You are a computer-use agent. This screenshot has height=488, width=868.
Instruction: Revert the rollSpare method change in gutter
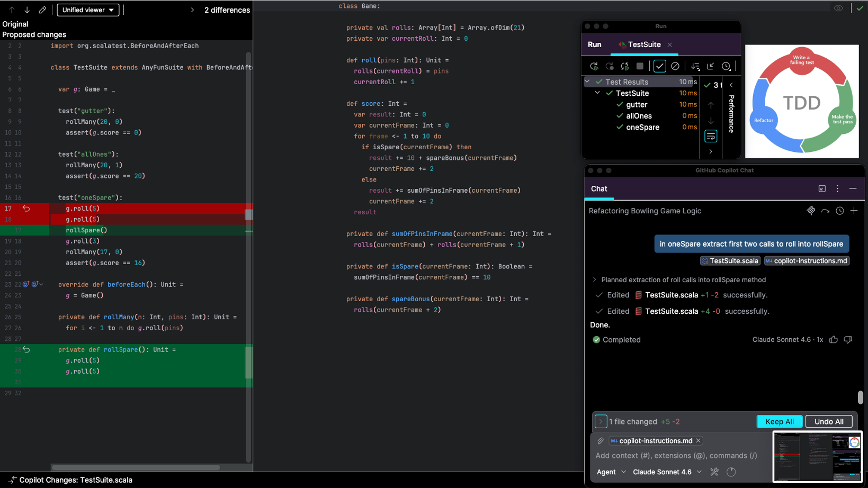coord(26,349)
